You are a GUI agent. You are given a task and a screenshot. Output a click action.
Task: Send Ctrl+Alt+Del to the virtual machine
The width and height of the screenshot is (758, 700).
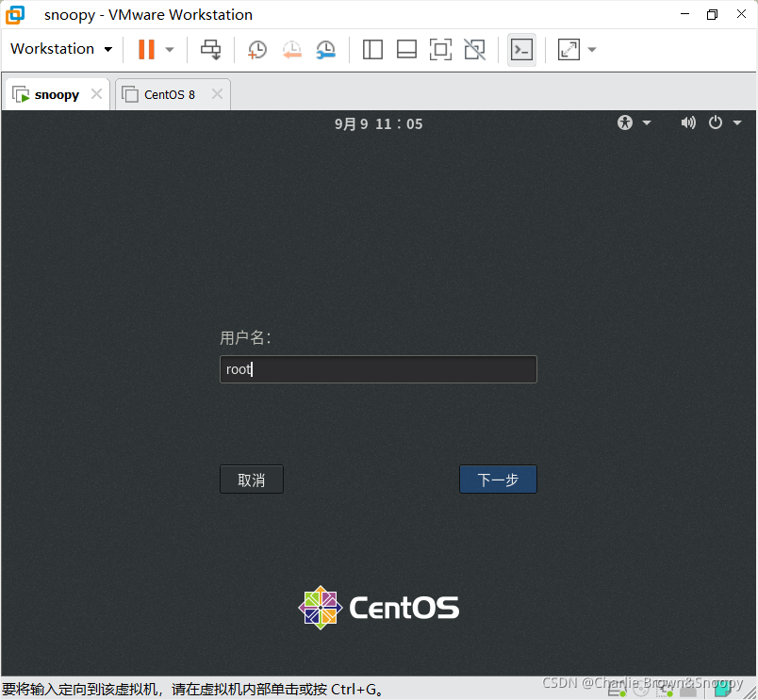click(211, 49)
